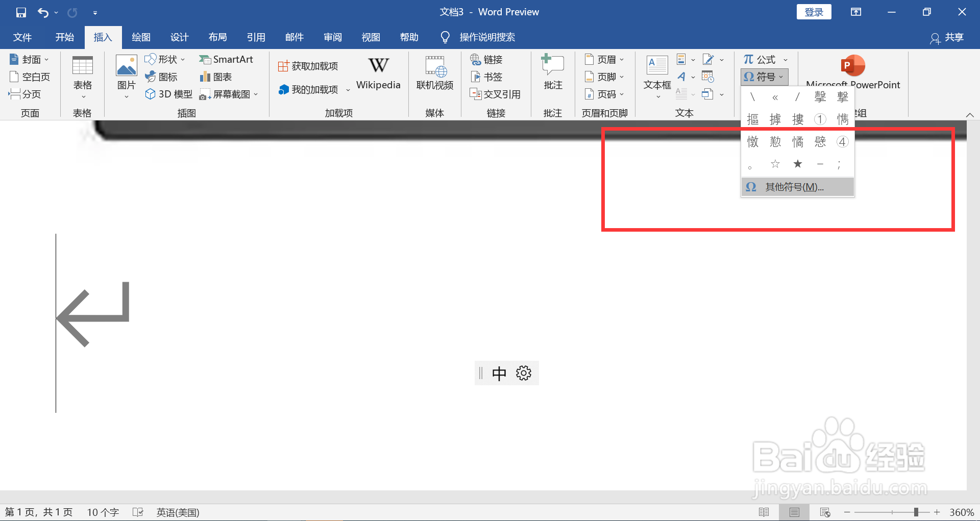Enable 页面视图 print layout view
980x521 pixels.
pyautogui.click(x=795, y=512)
